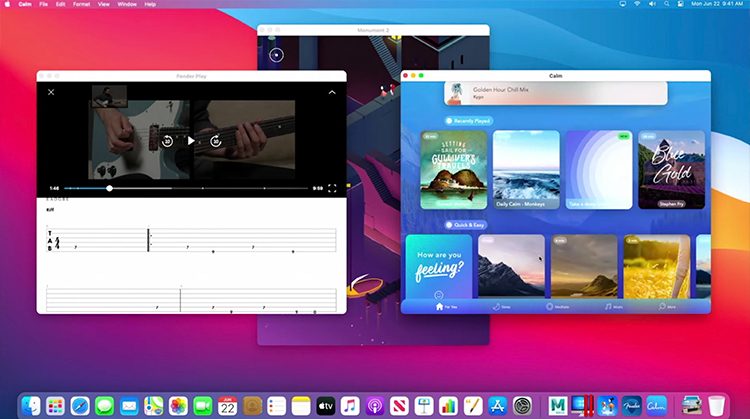Open News from the Dock

pos(399,406)
